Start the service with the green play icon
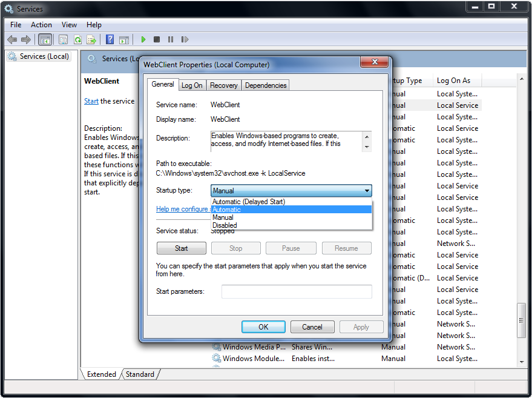This screenshot has width=532, height=398. 143,40
